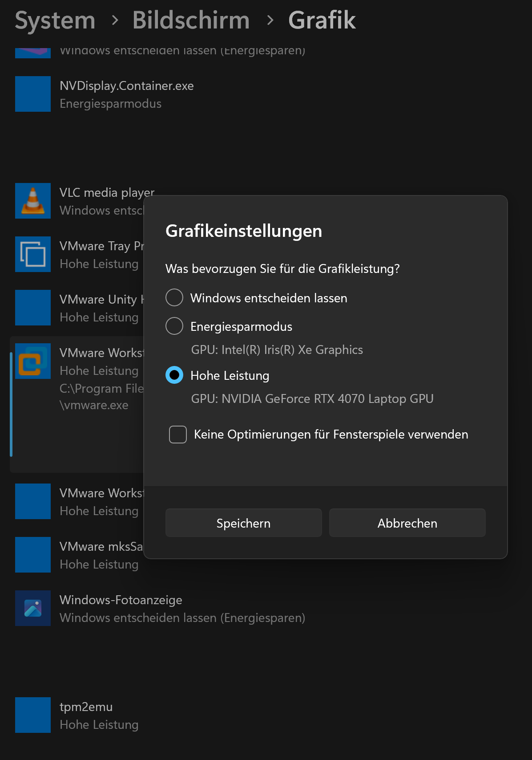Click the '\vmware.exe' path text

[94, 405]
